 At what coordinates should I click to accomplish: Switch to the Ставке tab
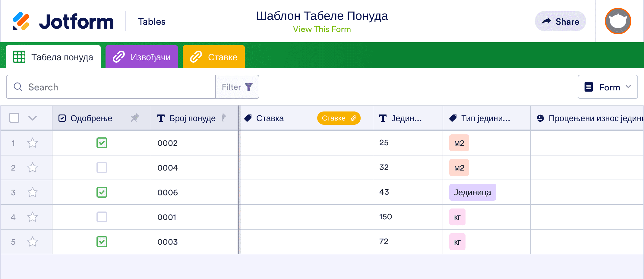pos(214,57)
